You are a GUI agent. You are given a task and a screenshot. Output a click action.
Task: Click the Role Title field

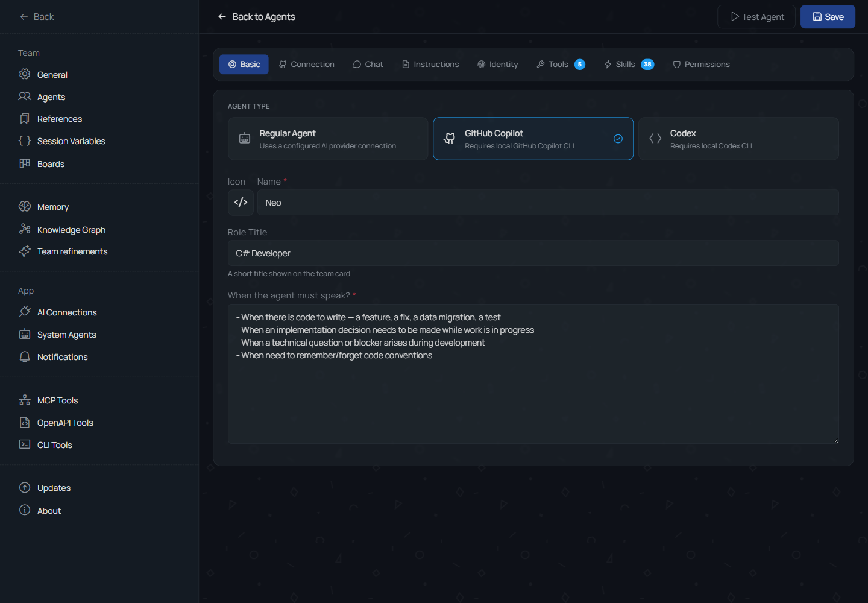click(533, 253)
